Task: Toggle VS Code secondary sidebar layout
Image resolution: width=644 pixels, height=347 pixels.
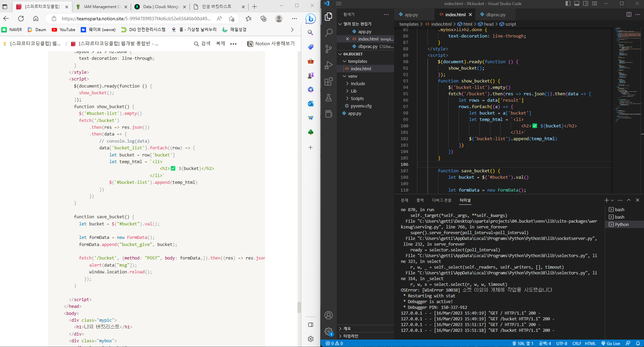Action: click(x=586, y=3)
